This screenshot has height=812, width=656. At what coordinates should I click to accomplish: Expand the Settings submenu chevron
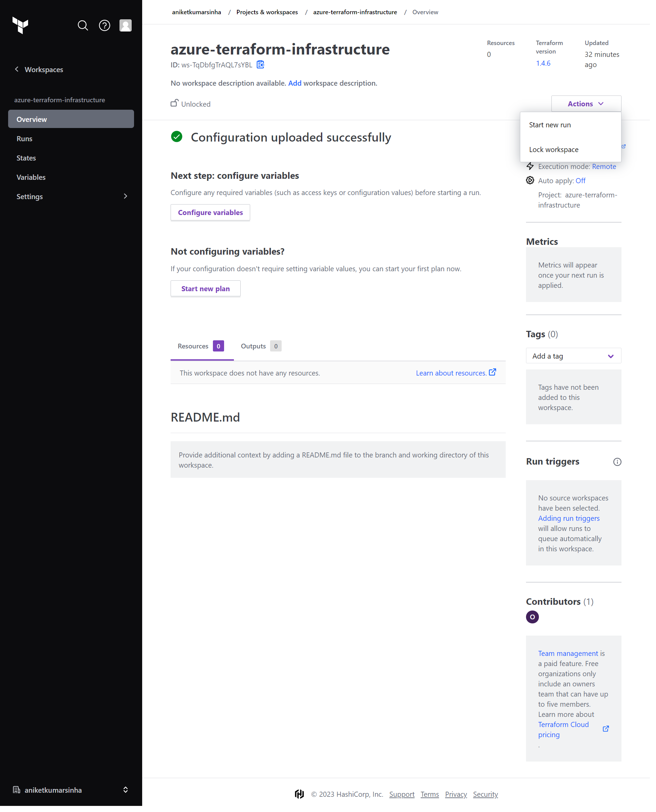127,198
